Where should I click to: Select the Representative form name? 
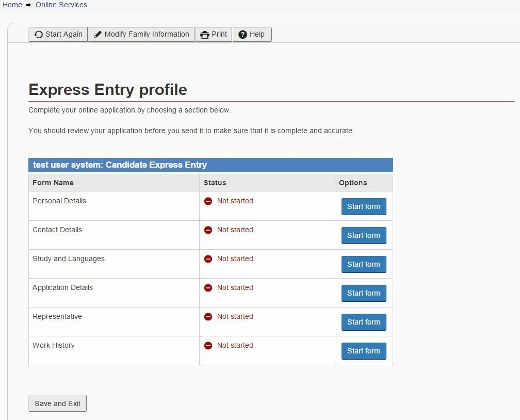57,316
